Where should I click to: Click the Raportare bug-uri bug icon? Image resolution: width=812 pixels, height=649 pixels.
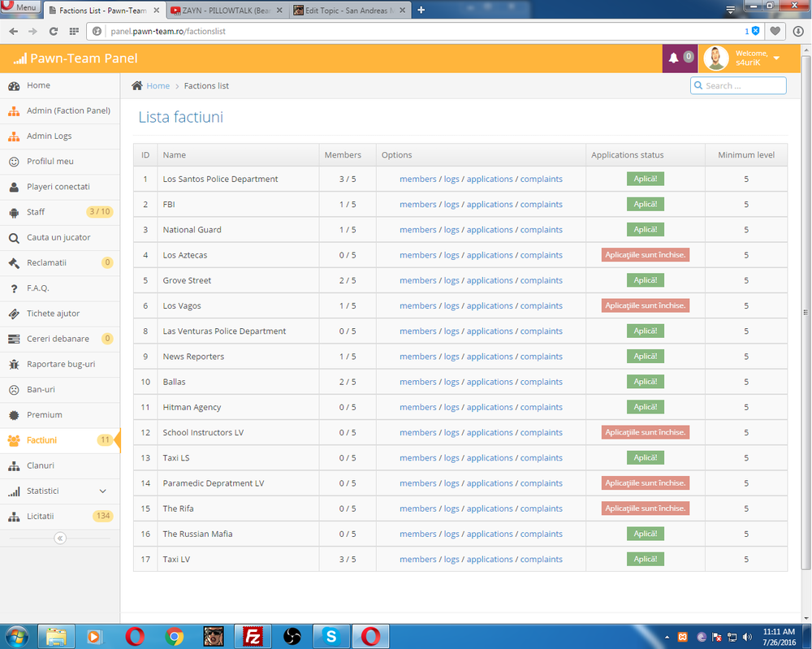pos(14,365)
